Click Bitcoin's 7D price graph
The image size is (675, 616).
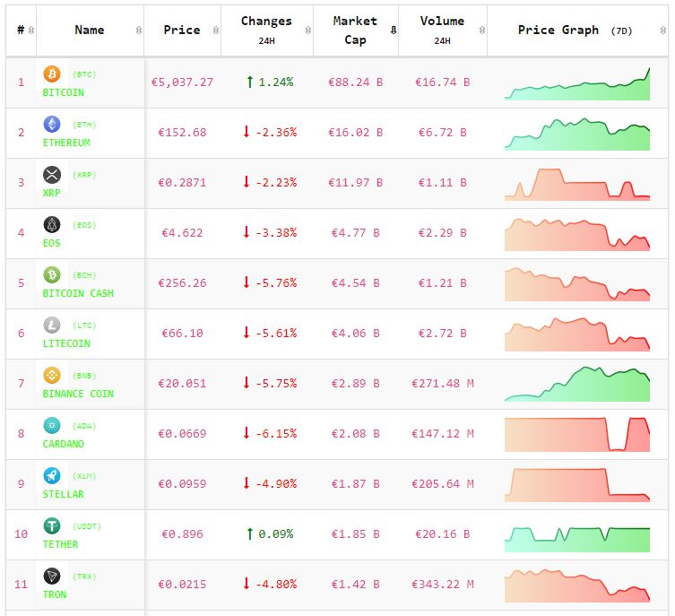(x=577, y=83)
